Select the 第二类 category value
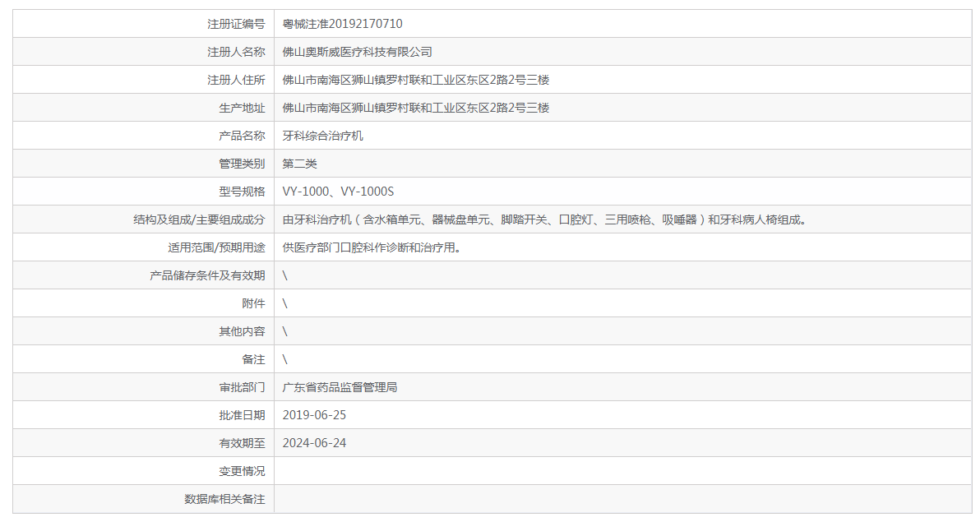The image size is (980, 522). point(299,164)
